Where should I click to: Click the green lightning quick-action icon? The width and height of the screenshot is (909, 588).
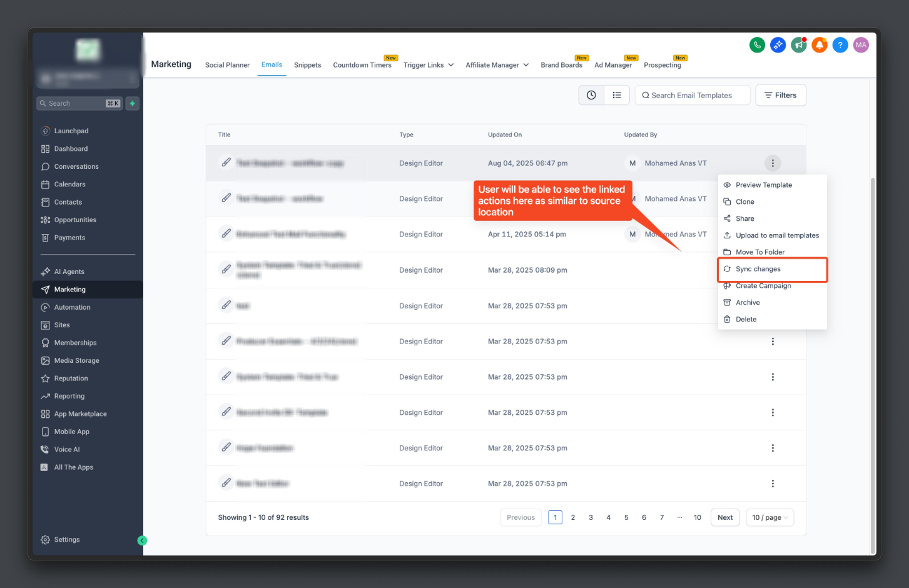coord(133,103)
